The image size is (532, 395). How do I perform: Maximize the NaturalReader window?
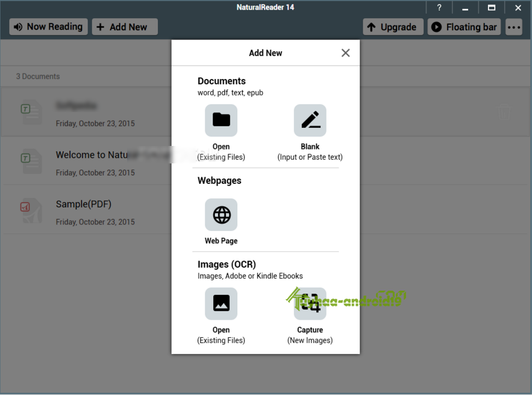coord(492,7)
